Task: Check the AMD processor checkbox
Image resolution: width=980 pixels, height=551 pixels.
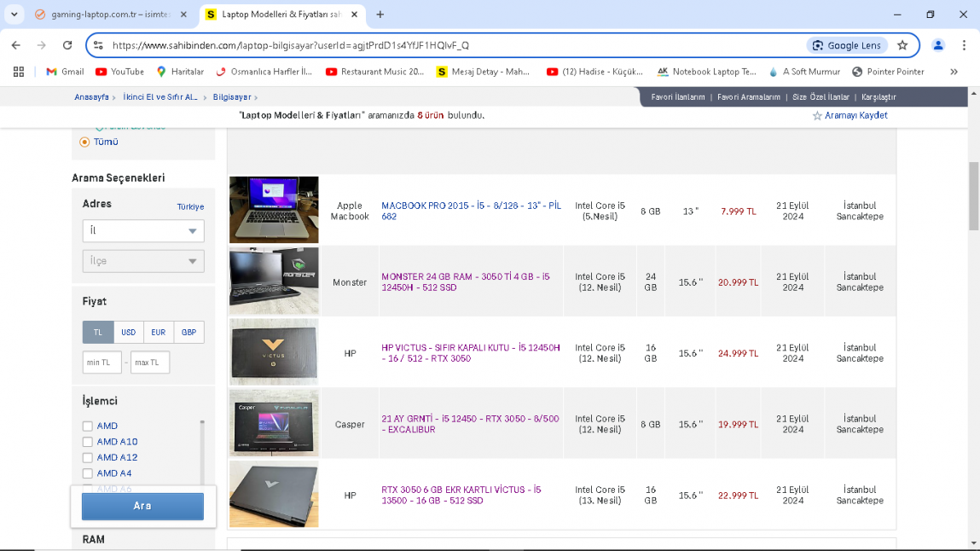Action: tap(88, 426)
